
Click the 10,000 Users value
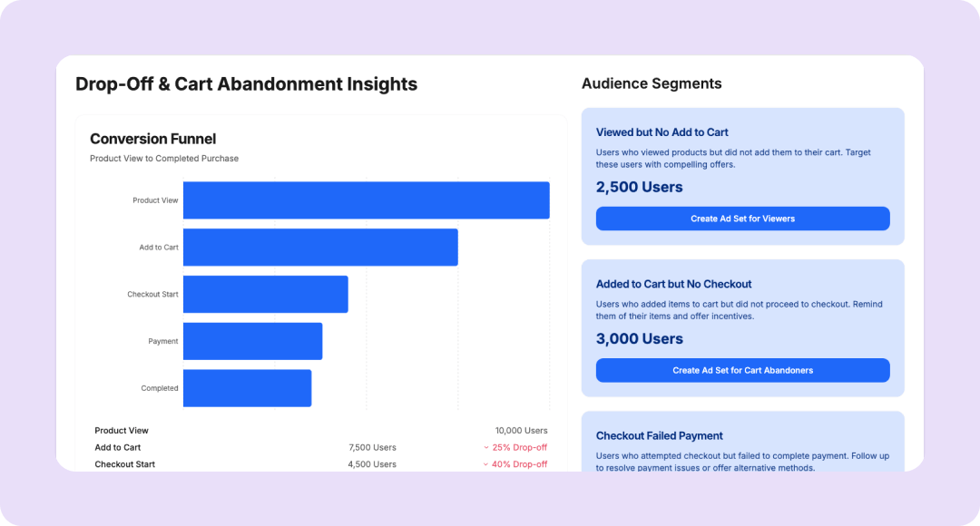(x=521, y=431)
